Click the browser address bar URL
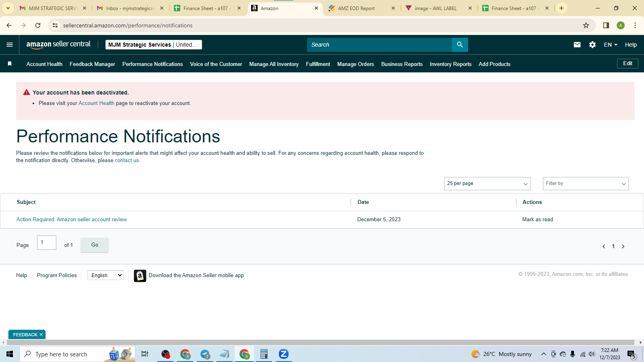 click(x=128, y=25)
